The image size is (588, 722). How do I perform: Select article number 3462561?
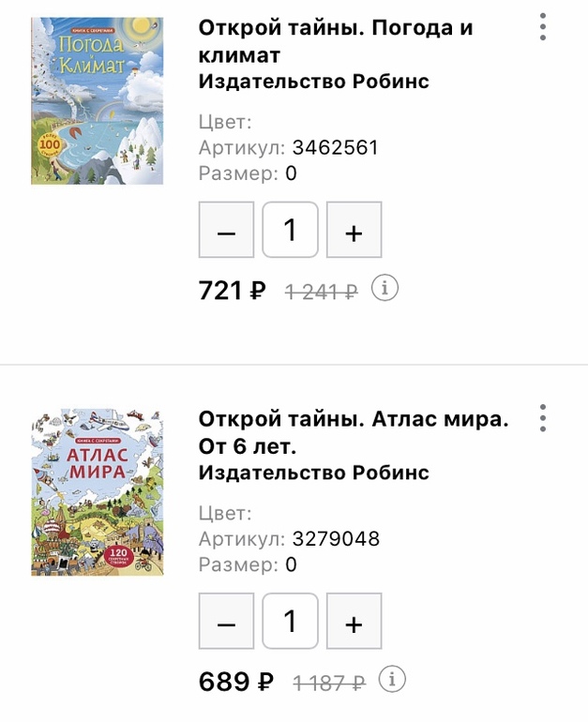pyautogui.click(x=335, y=148)
